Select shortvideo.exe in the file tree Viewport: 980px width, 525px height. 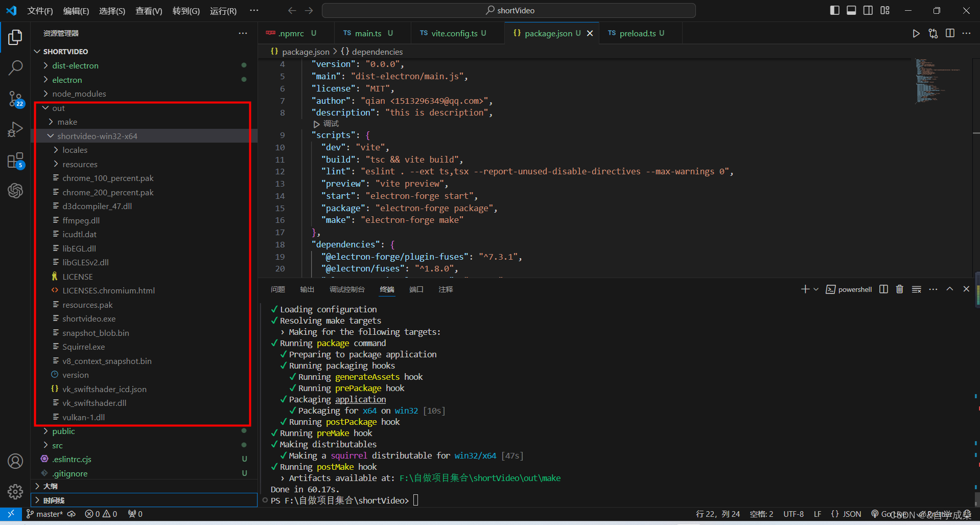click(x=89, y=318)
